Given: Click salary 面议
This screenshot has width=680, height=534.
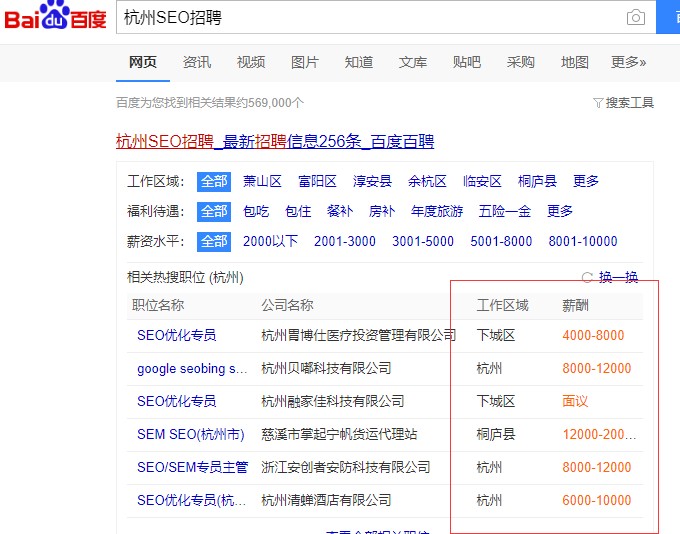Looking at the screenshot, I should click(x=575, y=401).
